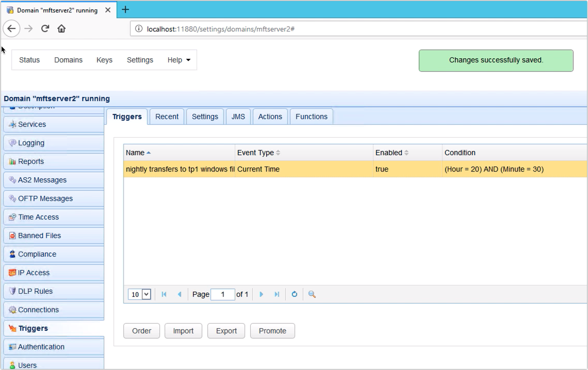Click the page number input field
Image resolution: width=588 pixels, height=370 pixels.
point(222,294)
